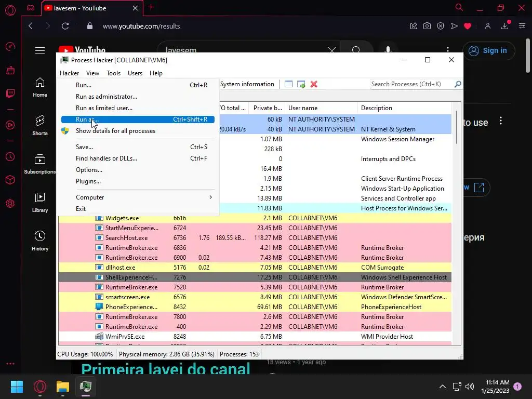Image resolution: width=532 pixels, height=399 pixels.
Task: Click the browser address bar URL
Action: pos(141,26)
